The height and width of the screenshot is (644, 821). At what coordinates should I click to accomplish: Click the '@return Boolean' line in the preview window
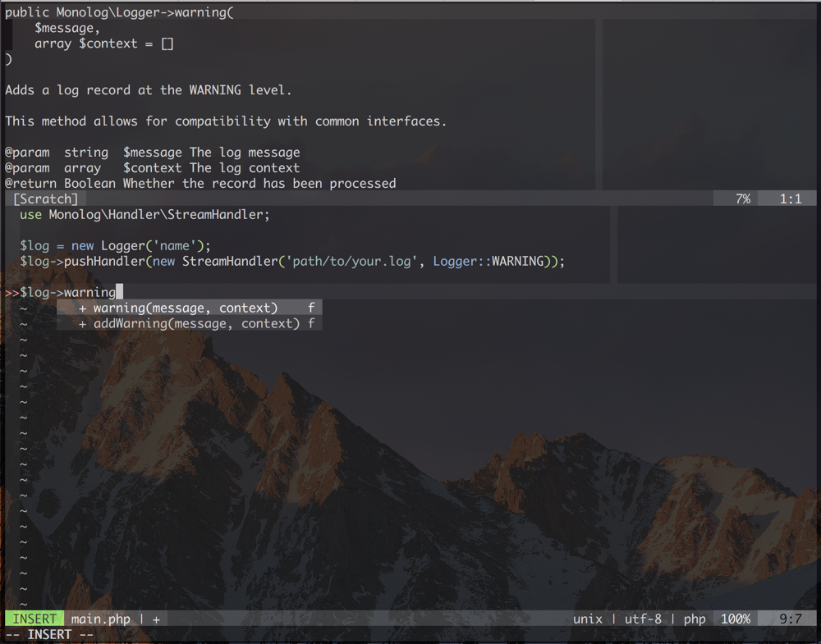(200, 184)
